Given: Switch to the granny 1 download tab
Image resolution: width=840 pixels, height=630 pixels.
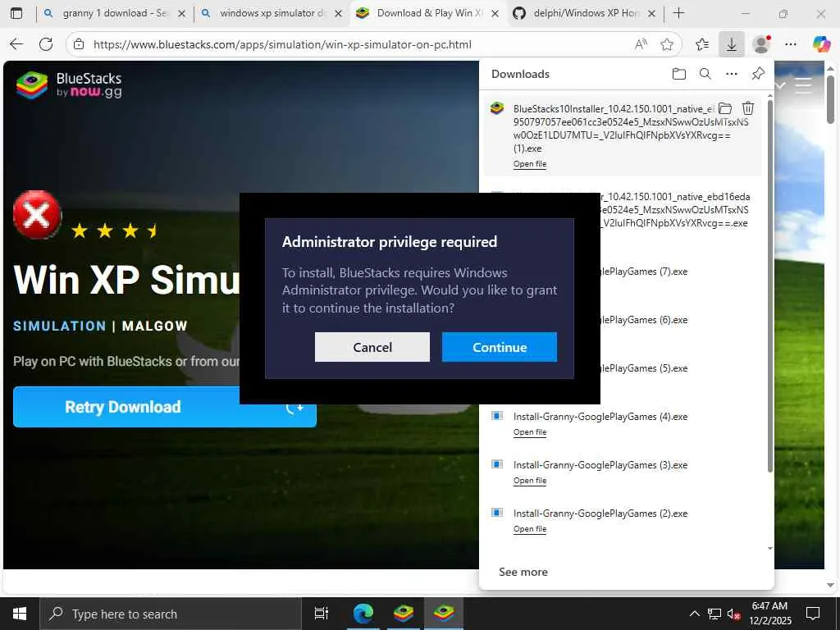Looking at the screenshot, I should (x=115, y=13).
